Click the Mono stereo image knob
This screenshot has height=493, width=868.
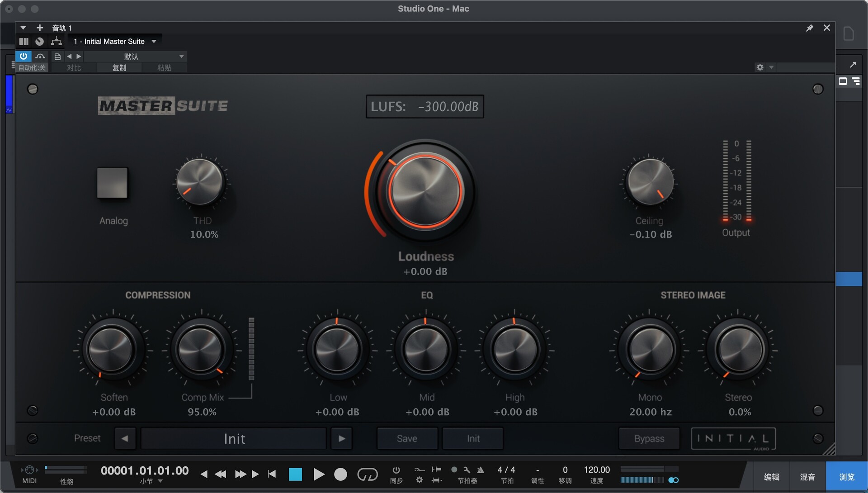pos(650,350)
